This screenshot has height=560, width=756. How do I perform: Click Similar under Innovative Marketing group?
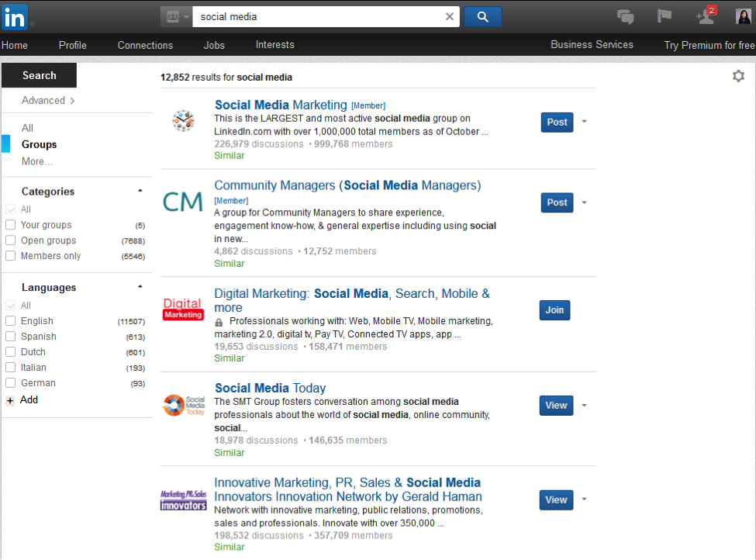[230, 548]
